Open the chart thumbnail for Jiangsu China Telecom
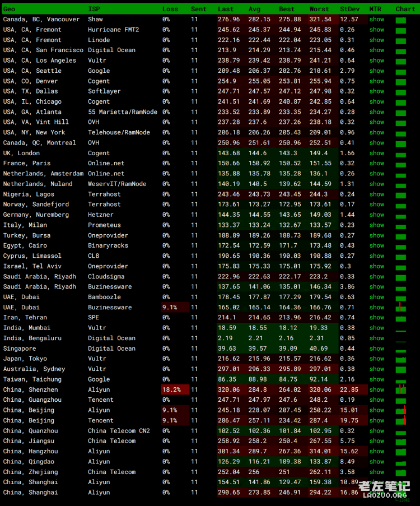 [x=400, y=442]
